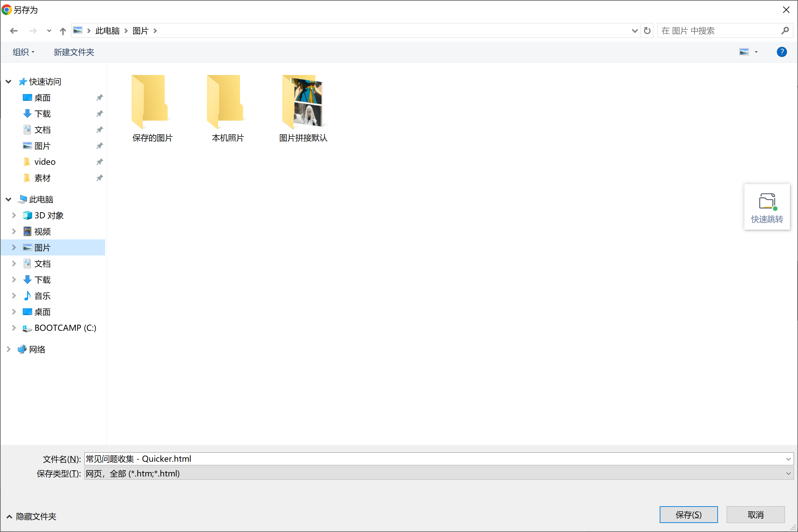Collapse the 此电脑 tree node
The height and width of the screenshot is (532, 798).
tap(8, 199)
